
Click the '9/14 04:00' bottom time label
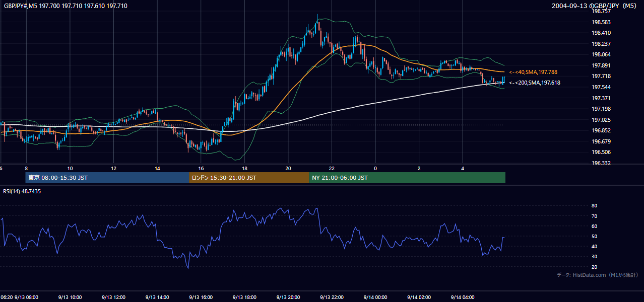[x=463, y=297]
